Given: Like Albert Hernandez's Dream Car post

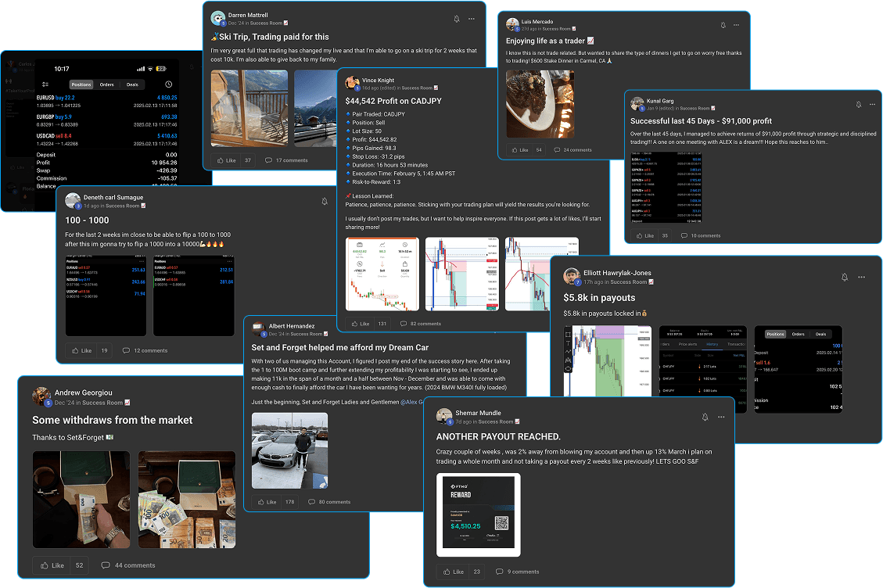Looking at the screenshot, I should 267,502.
